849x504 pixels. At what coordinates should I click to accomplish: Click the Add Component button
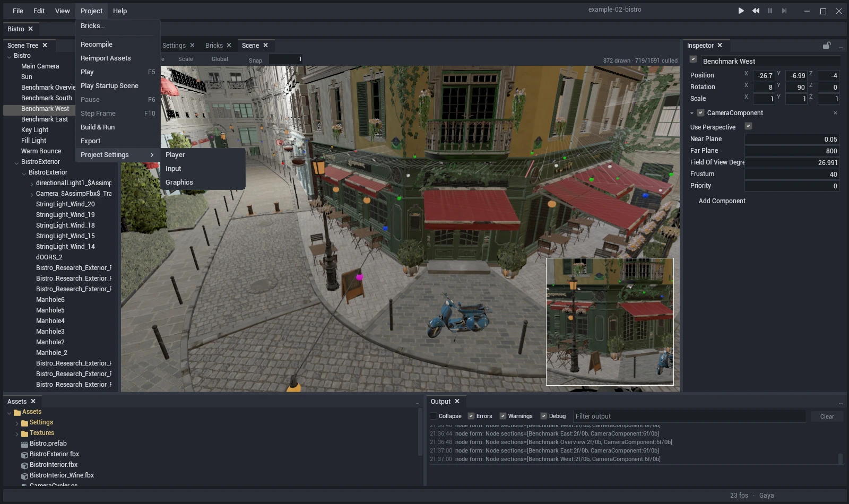[722, 201]
